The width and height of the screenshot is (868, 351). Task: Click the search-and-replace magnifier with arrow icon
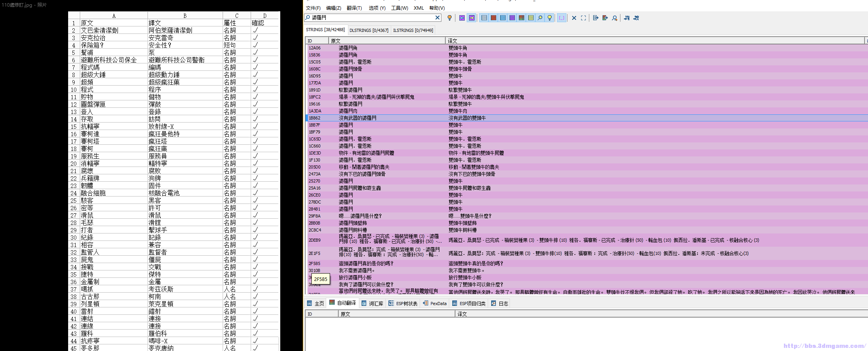tap(615, 18)
